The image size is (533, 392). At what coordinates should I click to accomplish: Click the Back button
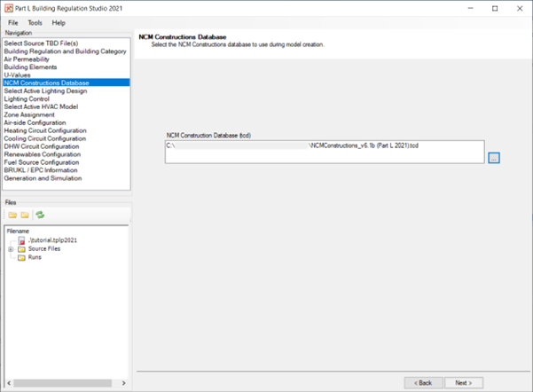424,383
